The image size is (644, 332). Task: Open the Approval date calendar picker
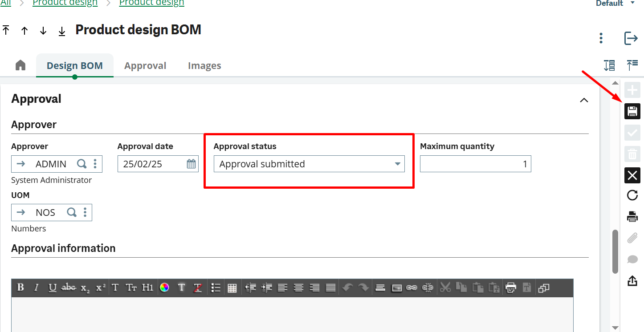(x=191, y=164)
